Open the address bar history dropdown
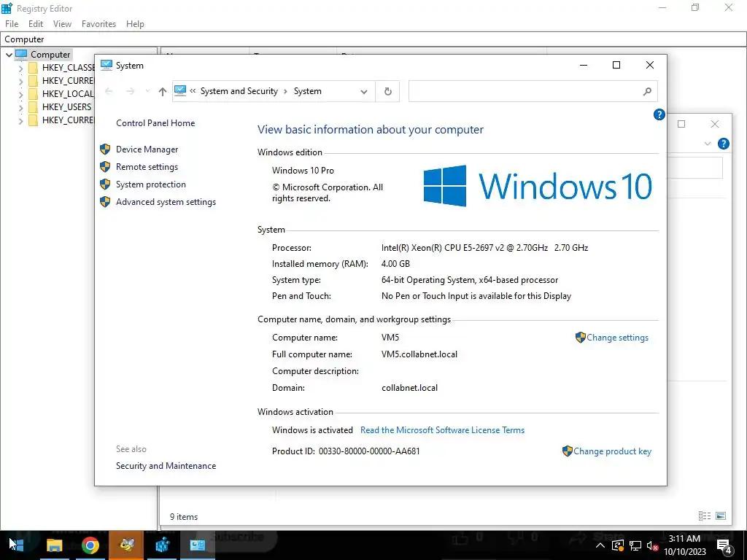The height and width of the screenshot is (560, 747). coord(364,91)
